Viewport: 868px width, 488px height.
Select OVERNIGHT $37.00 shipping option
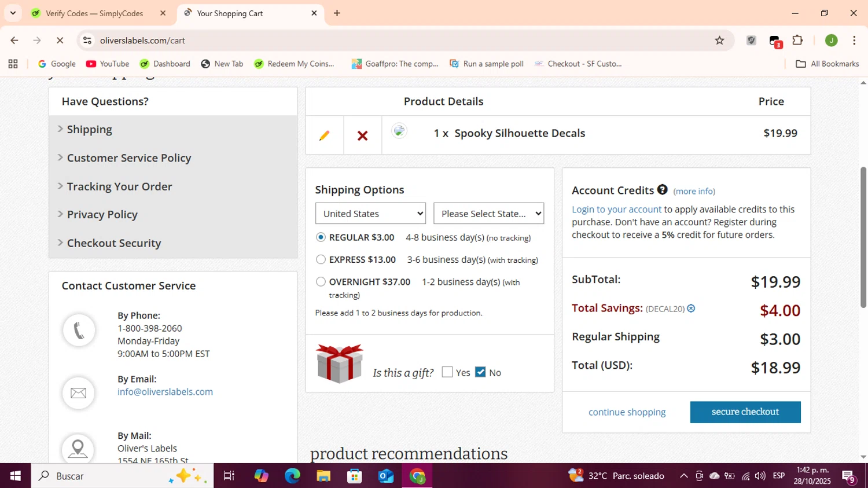(321, 282)
